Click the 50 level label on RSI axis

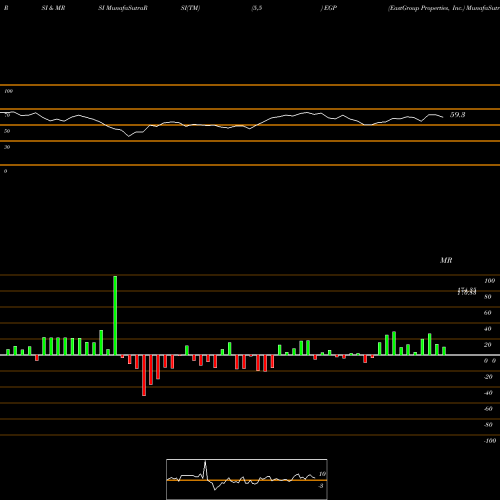tap(7, 131)
